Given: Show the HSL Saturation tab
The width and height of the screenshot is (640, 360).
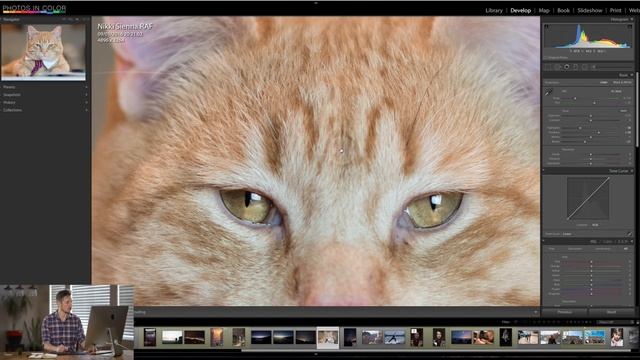Looking at the screenshot, I should click(x=575, y=249).
